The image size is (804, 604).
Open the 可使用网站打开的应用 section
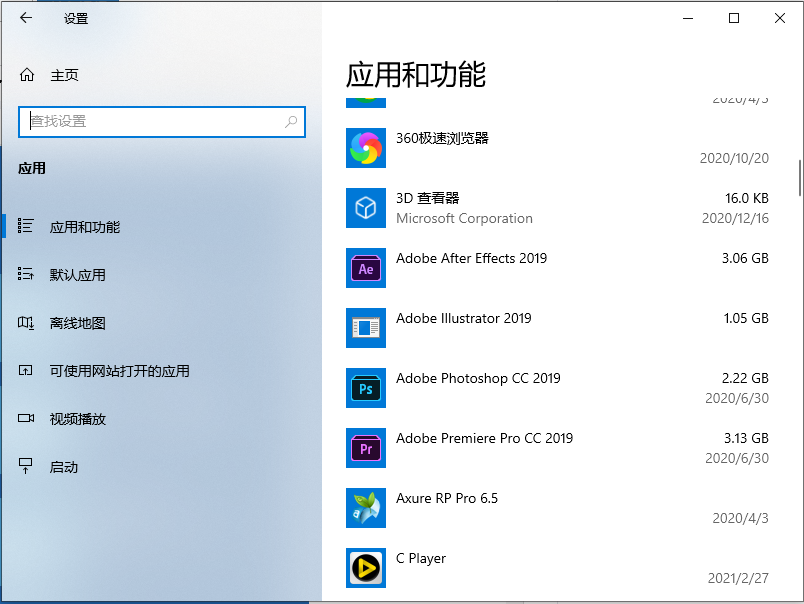click(x=95, y=371)
